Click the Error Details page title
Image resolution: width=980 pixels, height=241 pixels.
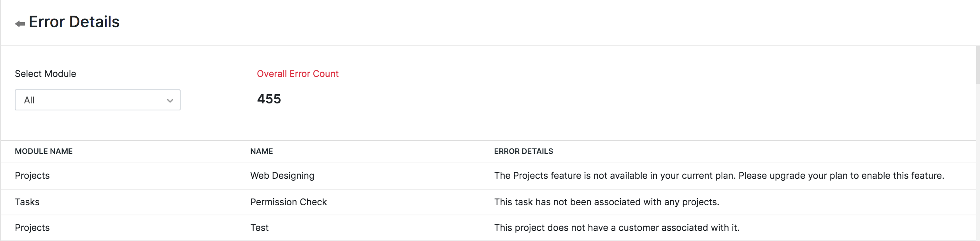[74, 22]
